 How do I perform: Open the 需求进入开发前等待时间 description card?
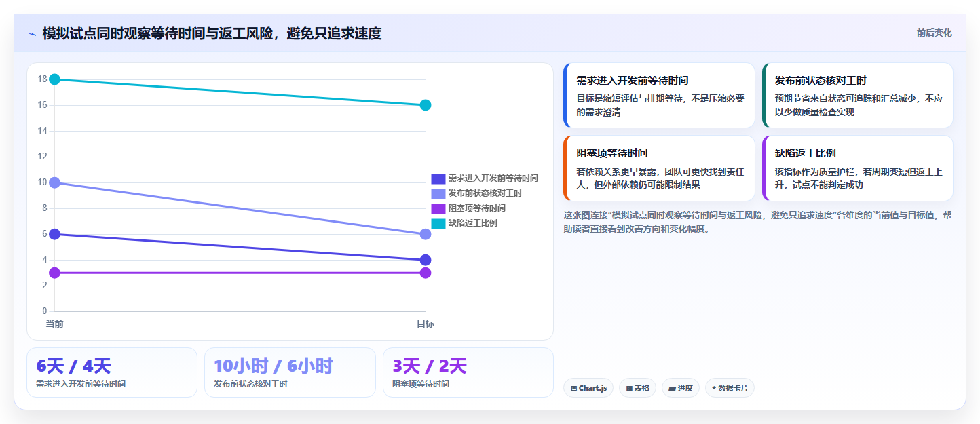(x=659, y=96)
